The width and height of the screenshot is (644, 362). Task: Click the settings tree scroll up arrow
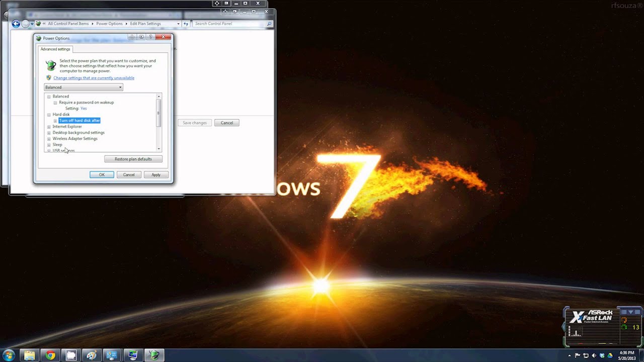159,97
